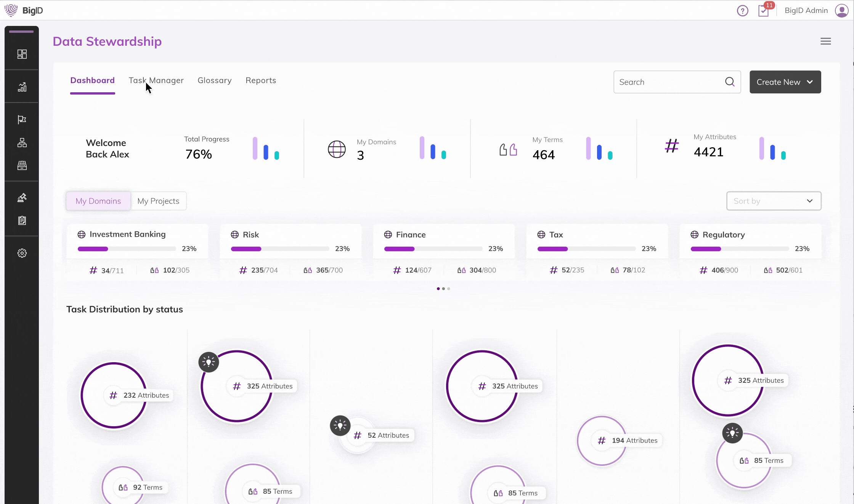Switch to the Glossary tab
The width and height of the screenshot is (854, 504).
pos(214,80)
